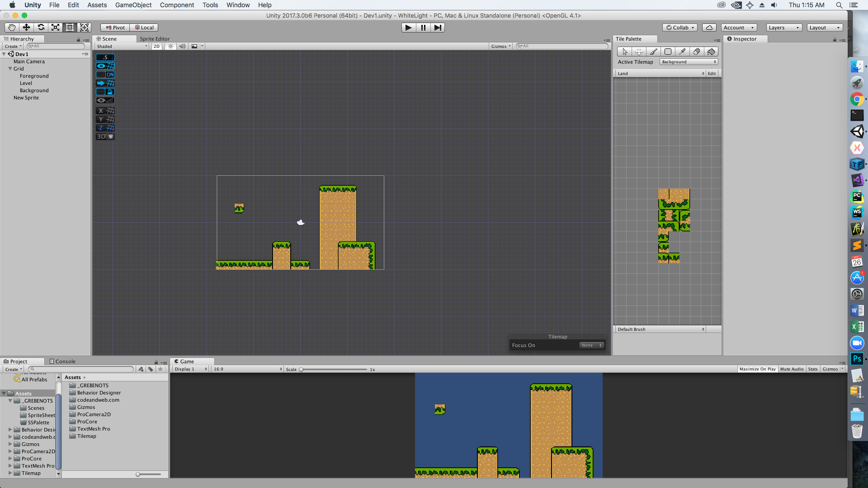This screenshot has height=488, width=868.
Task: Open the scene Gizmos dropdown
Action: pos(501,46)
